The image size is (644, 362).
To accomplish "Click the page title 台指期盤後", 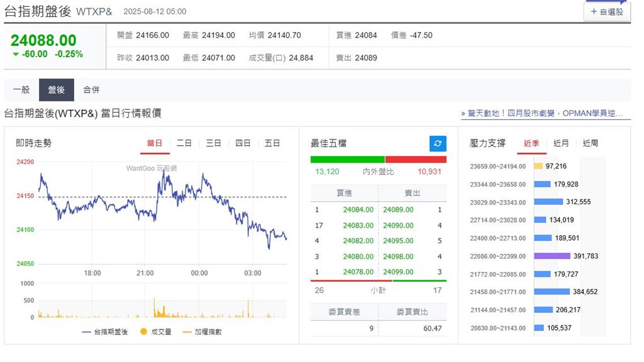I will point(38,11).
